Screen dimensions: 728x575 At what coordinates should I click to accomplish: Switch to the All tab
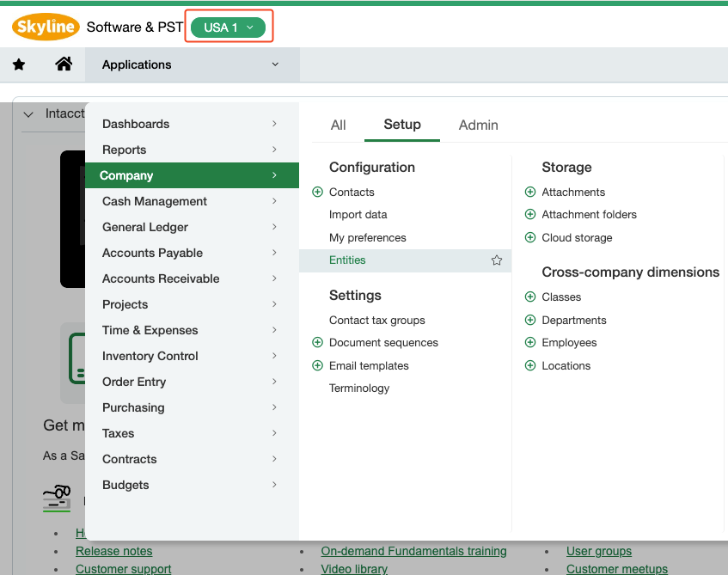coord(338,125)
